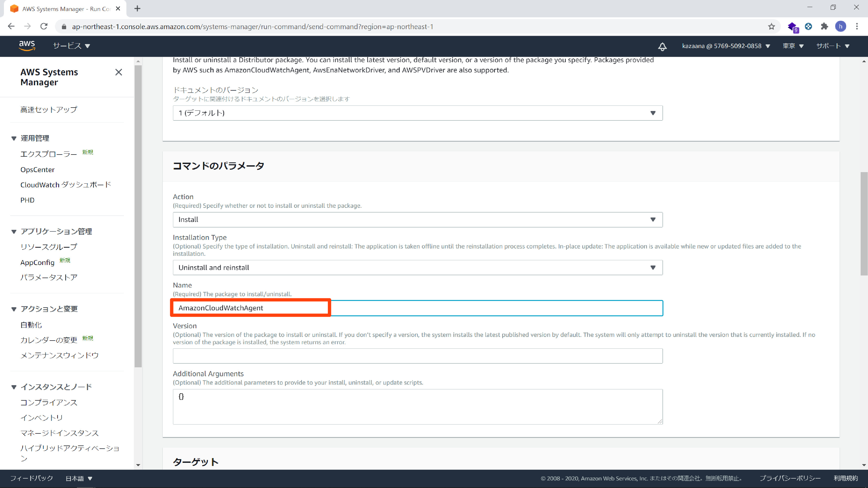This screenshot has height=488, width=868.
Task: Reload the page with refresh icon
Action: [44, 26]
